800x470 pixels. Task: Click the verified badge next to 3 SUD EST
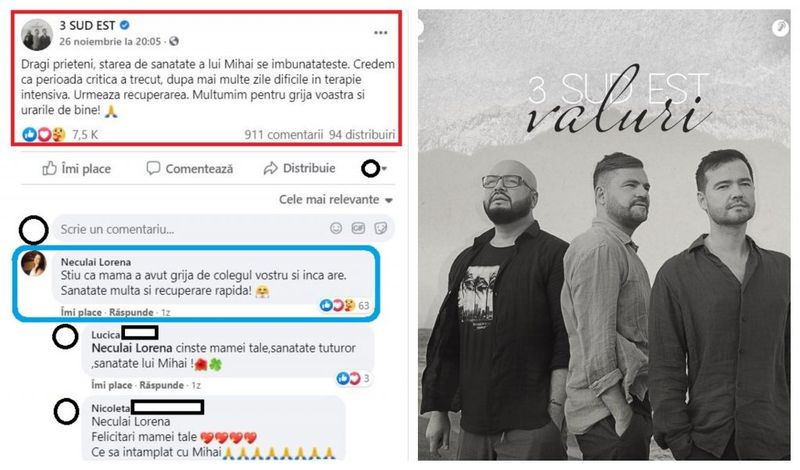[124, 24]
